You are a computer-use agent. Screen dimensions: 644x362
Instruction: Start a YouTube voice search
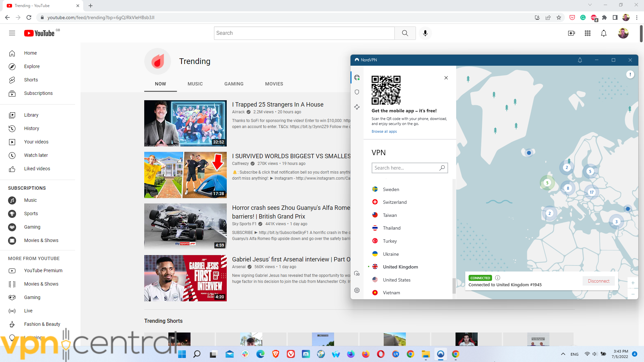tap(425, 33)
